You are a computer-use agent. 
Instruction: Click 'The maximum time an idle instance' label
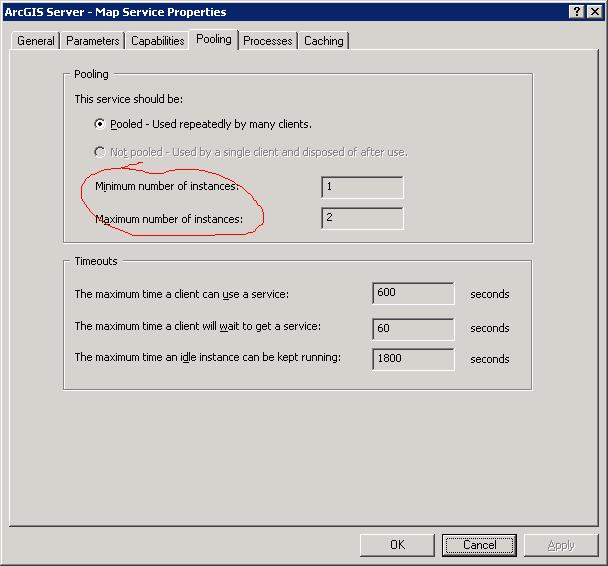pyautogui.click(x=208, y=357)
